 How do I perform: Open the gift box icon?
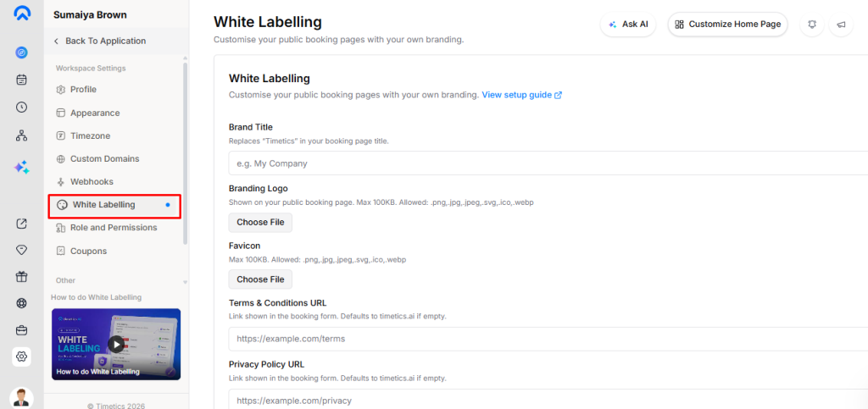[x=21, y=276]
